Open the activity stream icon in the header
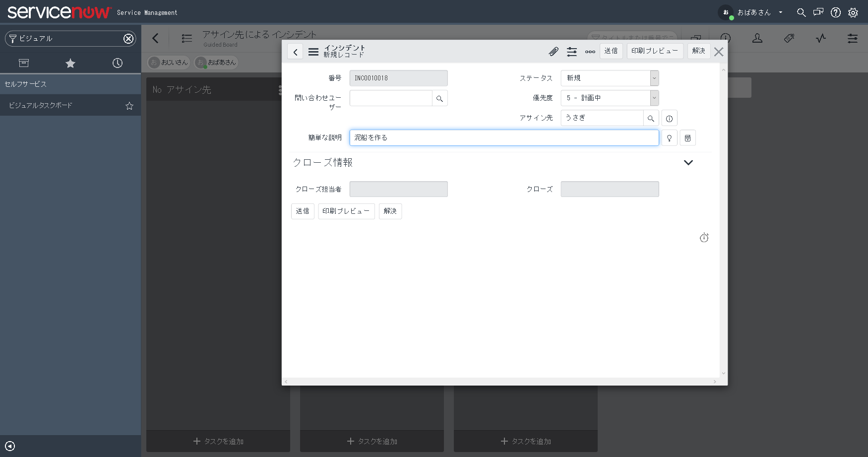This screenshot has height=457, width=868. (820, 38)
